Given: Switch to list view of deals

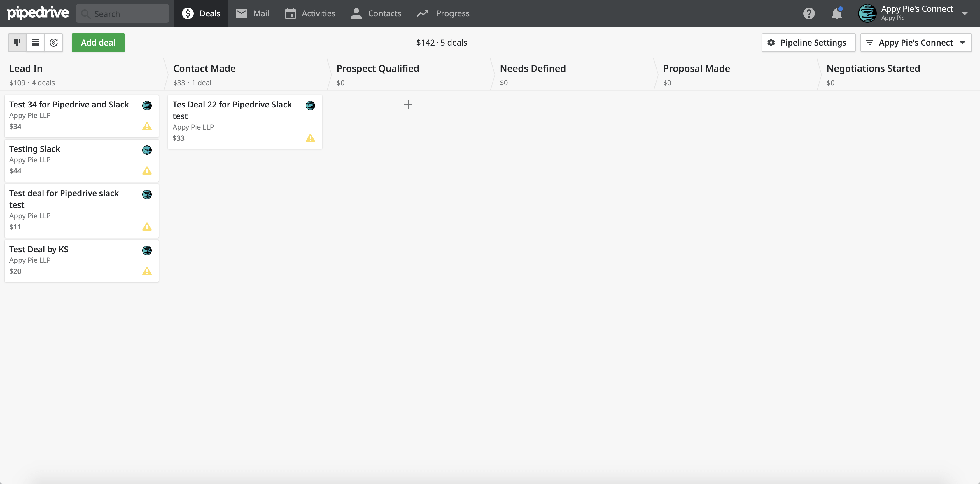Looking at the screenshot, I should [35, 42].
